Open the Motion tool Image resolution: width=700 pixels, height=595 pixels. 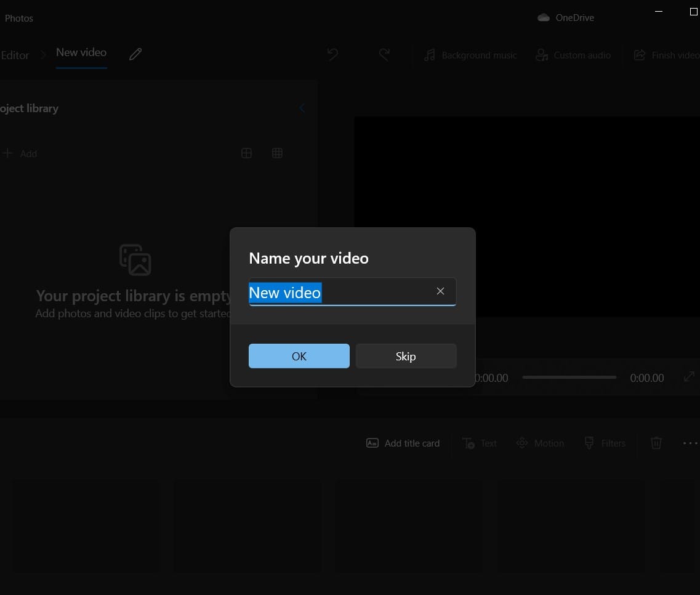coord(540,443)
